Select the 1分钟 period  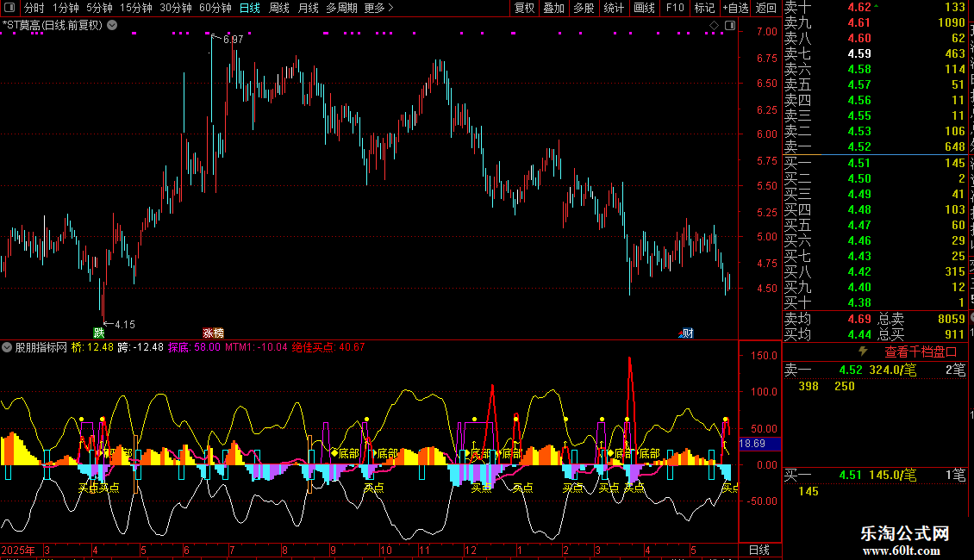(66, 8)
